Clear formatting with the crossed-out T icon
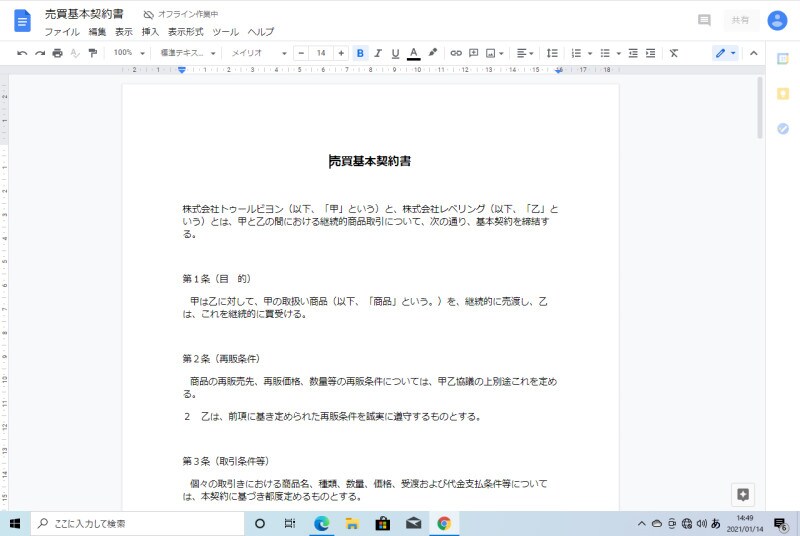800x536 pixels. 674,53
